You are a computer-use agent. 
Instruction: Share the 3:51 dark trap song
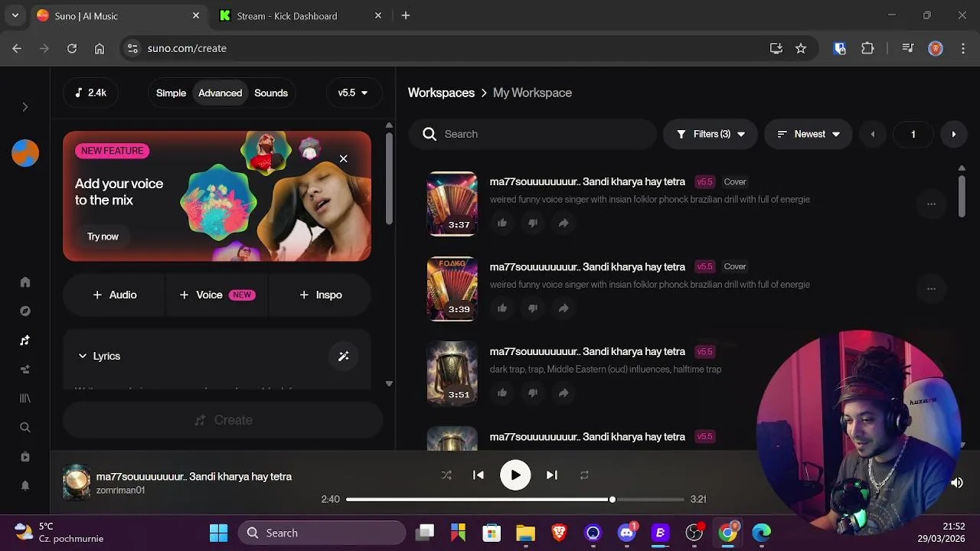(563, 393)
